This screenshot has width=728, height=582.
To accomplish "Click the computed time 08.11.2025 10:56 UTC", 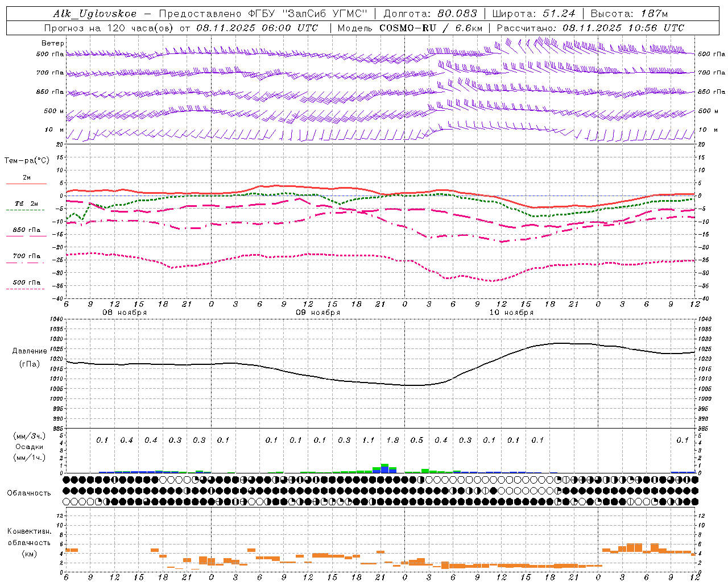I will click(623, 28).
